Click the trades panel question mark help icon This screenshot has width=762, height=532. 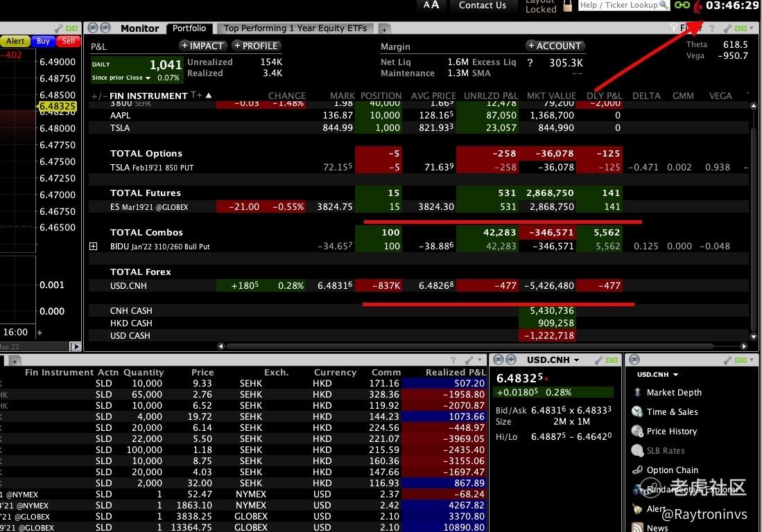pyautogui.click(x=453, y=360)
